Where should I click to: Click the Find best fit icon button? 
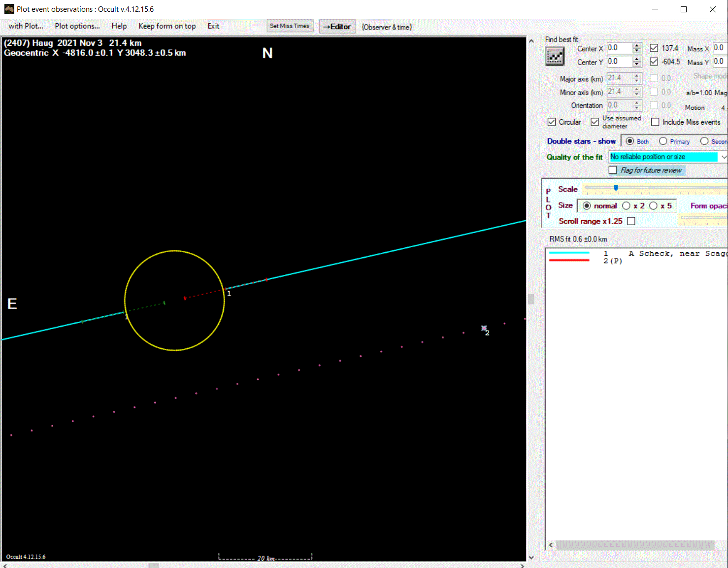555,56
